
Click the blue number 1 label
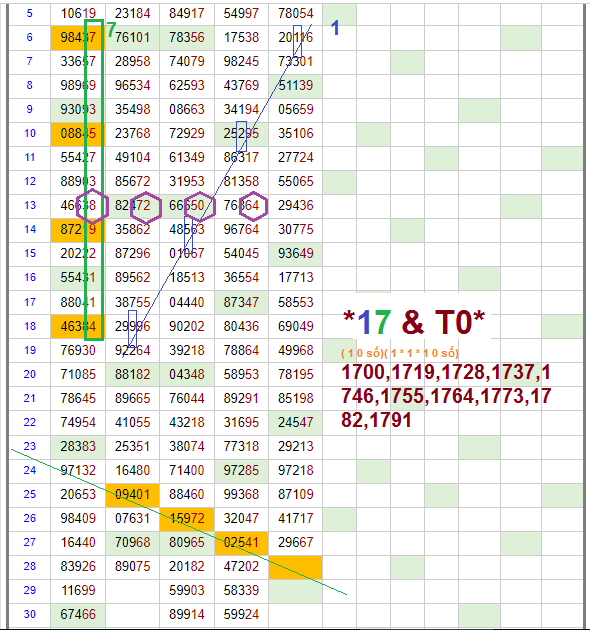[335, 28]
